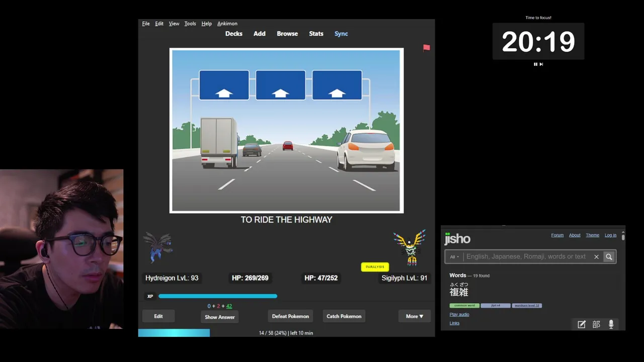Open the View menu
This screenshot has height=362, width=644.
[174, 24]
